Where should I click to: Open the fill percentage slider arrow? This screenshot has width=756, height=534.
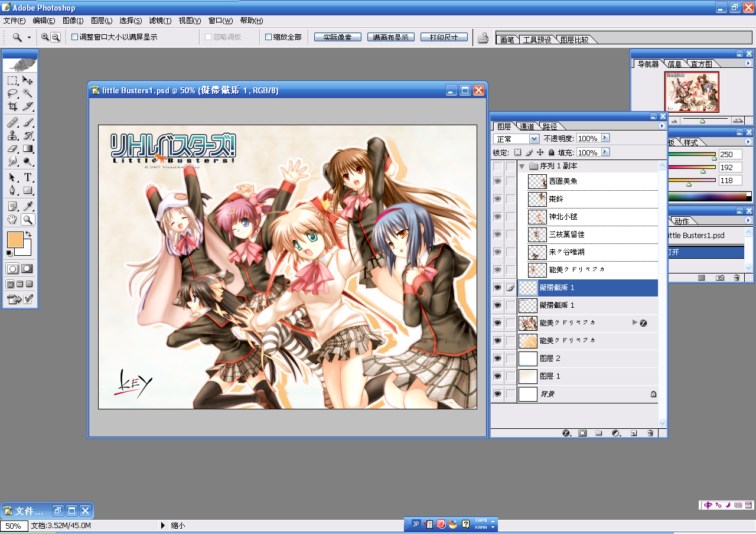[x=605, y=152]
